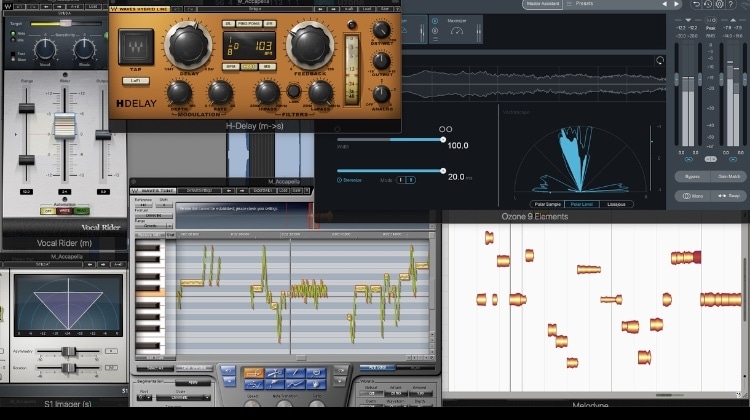
Task: Click the S1 Imager Rotation slider
Action: (68, 368)
